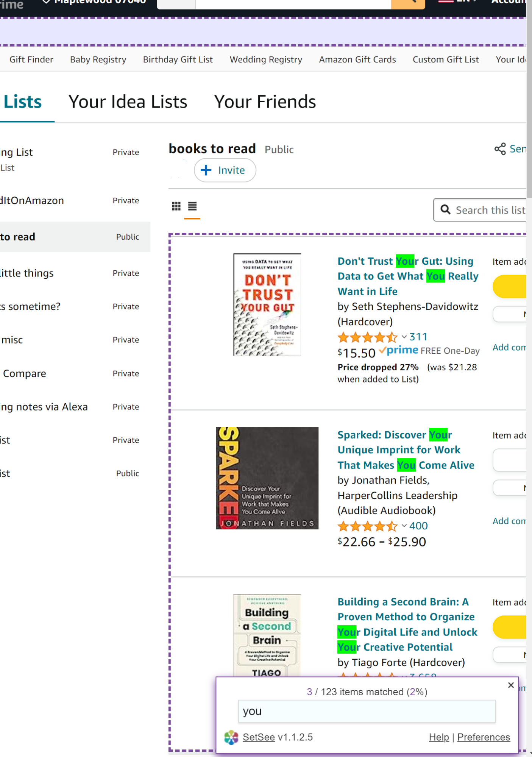This screenshot has height=757, width=532.
Task: Click the orange search button at top
Action: coord(408,3)
